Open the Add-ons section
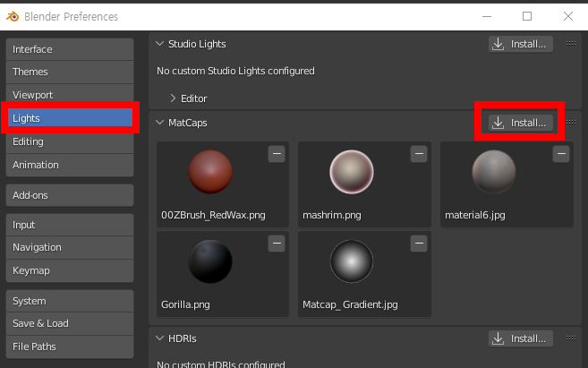The image size is (588, 368). coord(70,195)
